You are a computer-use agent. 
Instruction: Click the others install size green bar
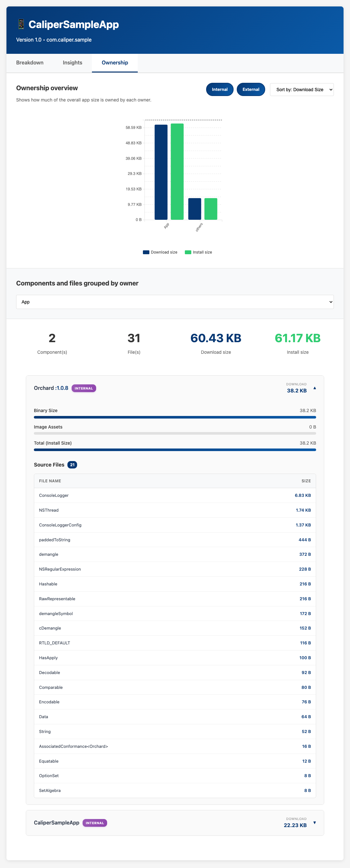(x=211, y=209)
